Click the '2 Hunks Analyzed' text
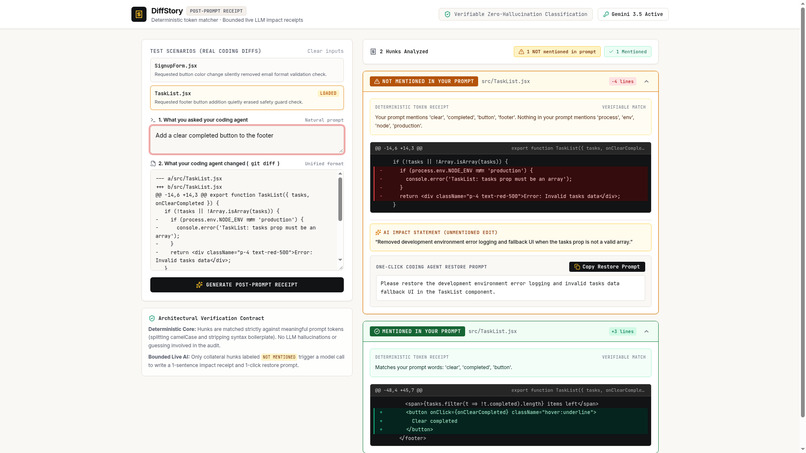 point(404,51)
